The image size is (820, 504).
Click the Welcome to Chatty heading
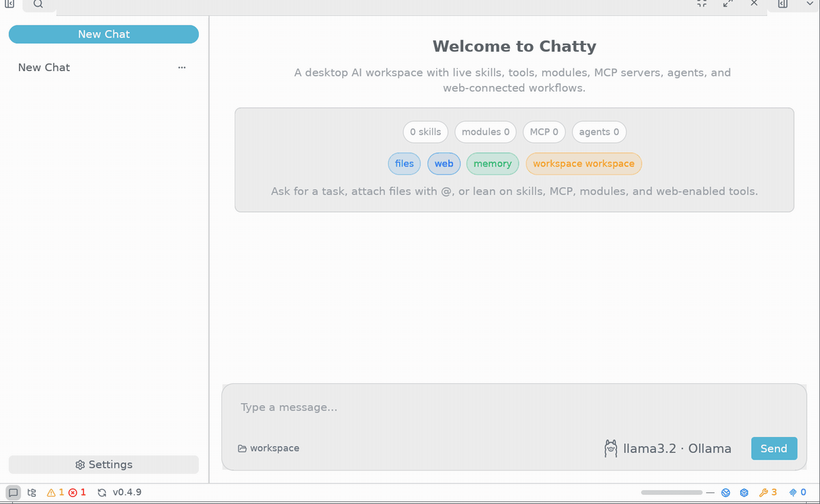(515, 46)
